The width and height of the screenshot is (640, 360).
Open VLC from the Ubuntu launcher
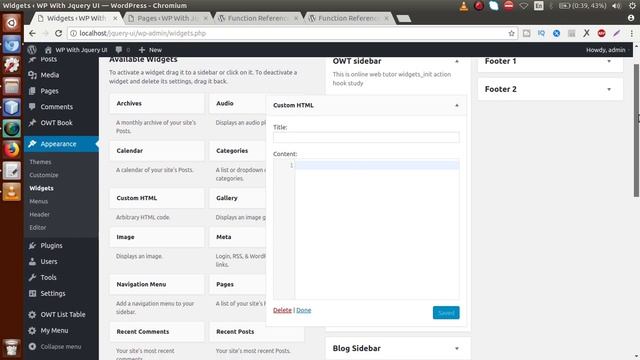11,192
